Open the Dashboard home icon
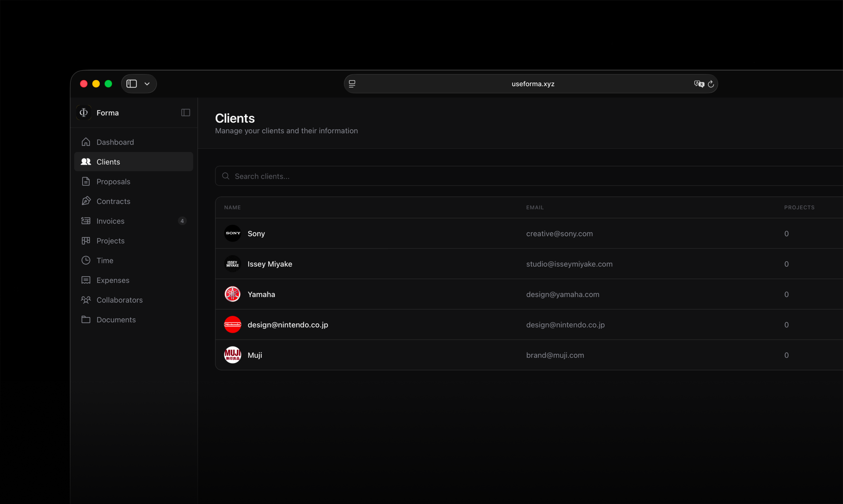This screenshot has width=843, height=504. (86, 142)
